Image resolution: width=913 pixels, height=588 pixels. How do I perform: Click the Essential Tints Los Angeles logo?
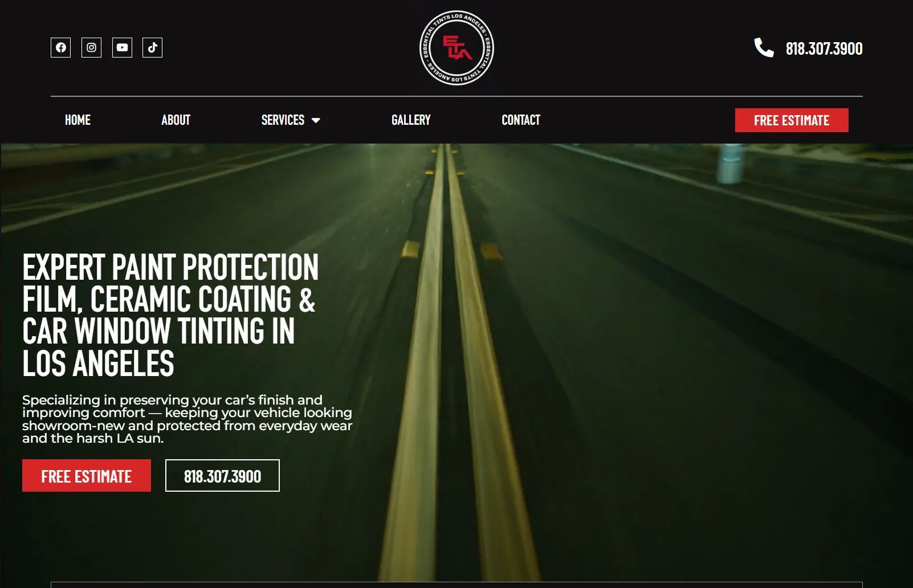456,48
